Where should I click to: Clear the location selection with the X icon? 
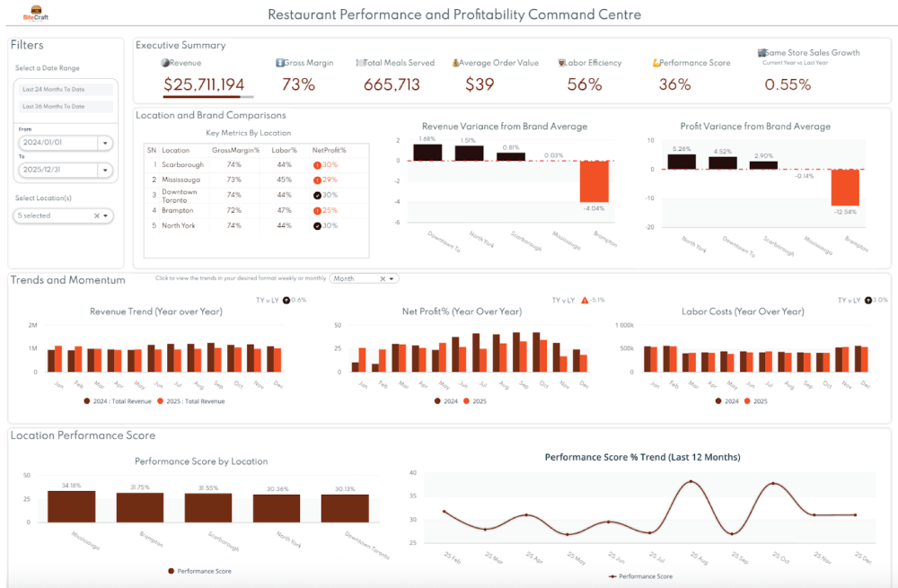(x=97, y=215)
